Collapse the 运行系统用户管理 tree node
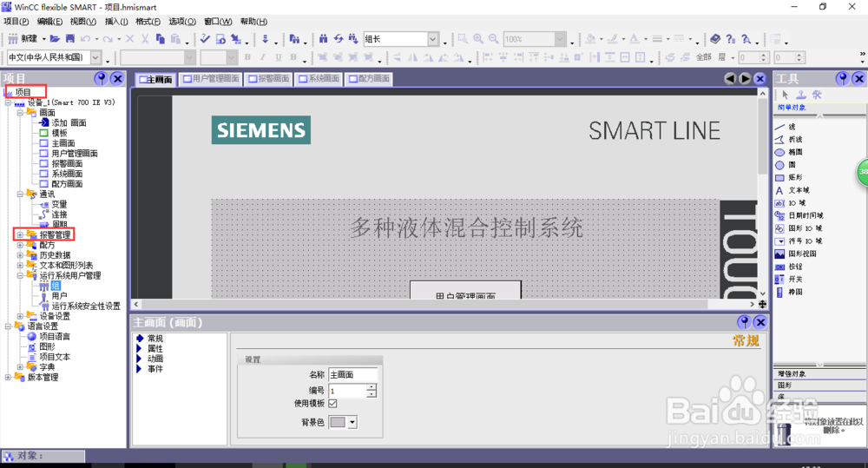Image resolution: width=868 pixels, height=468 pixels. (20, 275)
